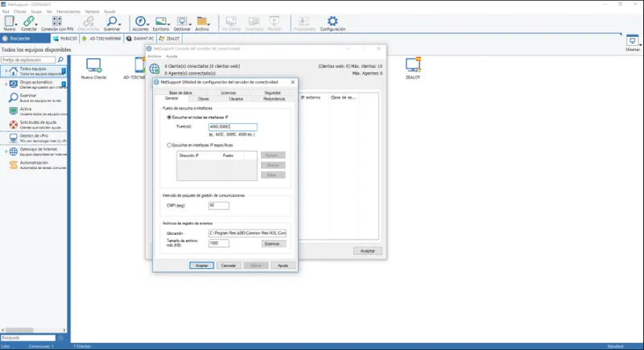This screenshot has height=350, width=644.
Task: Select Escuchar en todas las interfaces IP
Action: (169, 117)
